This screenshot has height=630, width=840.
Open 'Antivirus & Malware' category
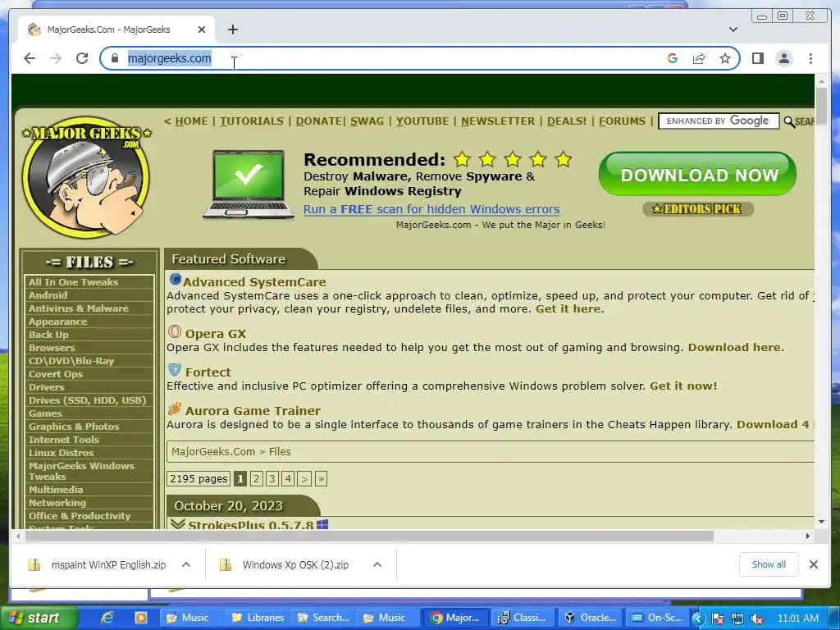78,308
